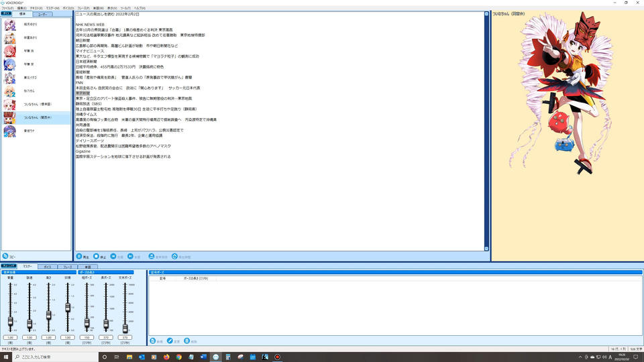Open the ツール menu
644x362 pixels.
click(x=125, y=8)
